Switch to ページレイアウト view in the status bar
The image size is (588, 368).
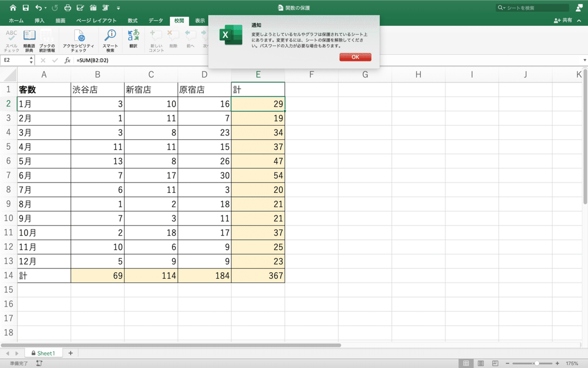click(480, 363)
